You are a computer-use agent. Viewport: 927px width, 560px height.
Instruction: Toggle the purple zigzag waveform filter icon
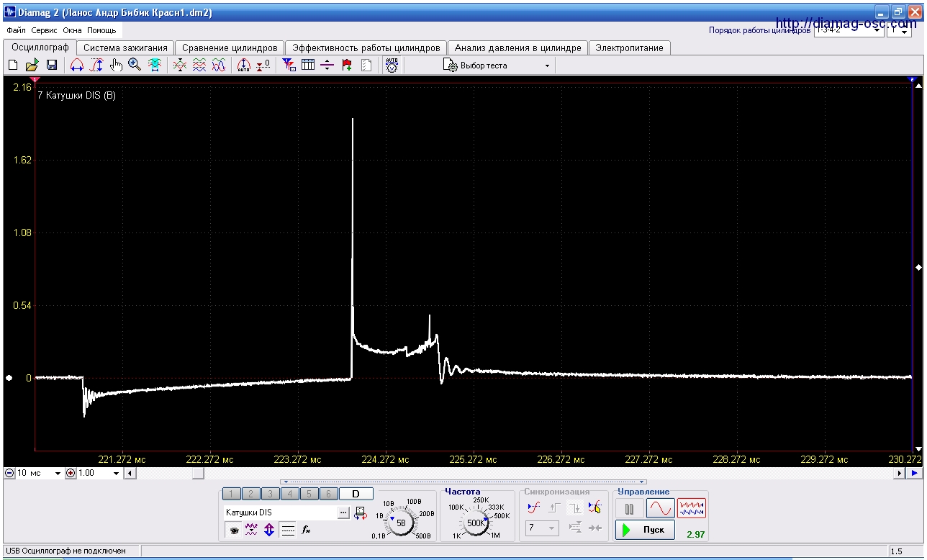pyautogui.click(x=251, y=530)
